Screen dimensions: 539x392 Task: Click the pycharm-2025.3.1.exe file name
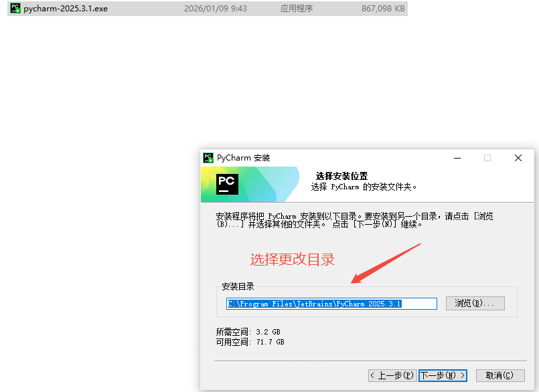66,9
